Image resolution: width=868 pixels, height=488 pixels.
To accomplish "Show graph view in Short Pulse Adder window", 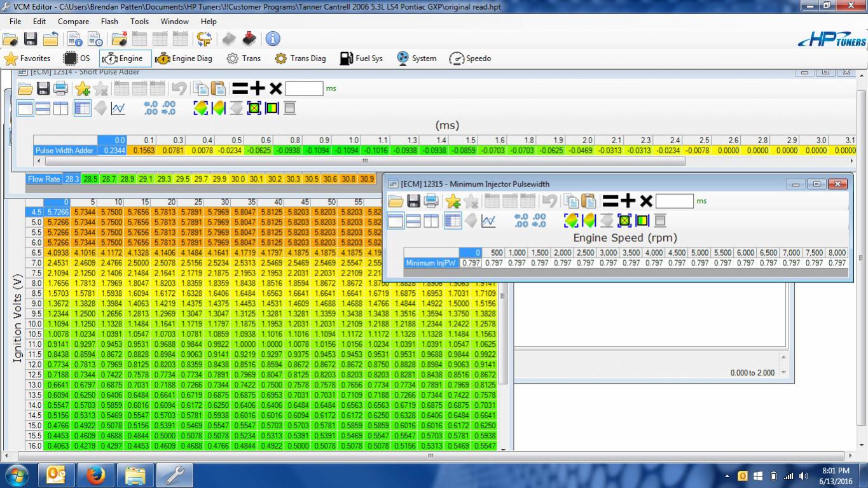I will coord(118,108).
